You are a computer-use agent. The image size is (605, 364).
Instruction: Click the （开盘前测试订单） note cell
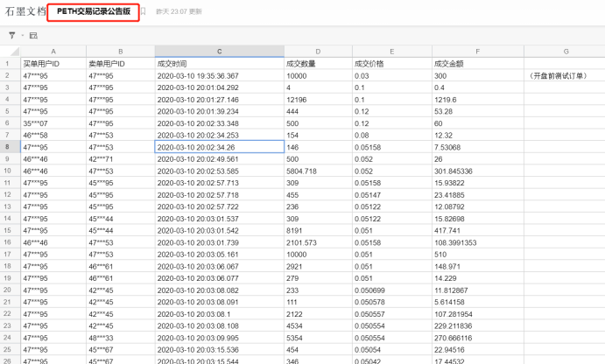[x=565, y=75]
